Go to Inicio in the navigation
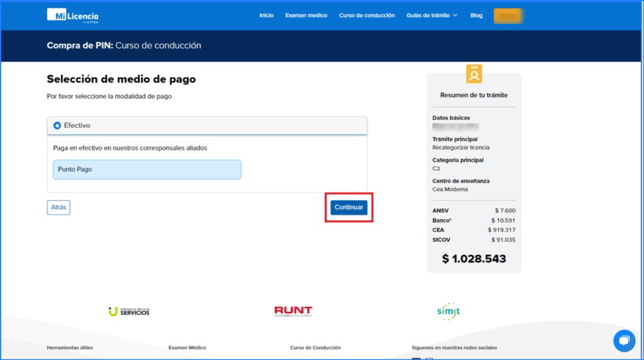This screenshot has width=644, height=360. (266, 16)
